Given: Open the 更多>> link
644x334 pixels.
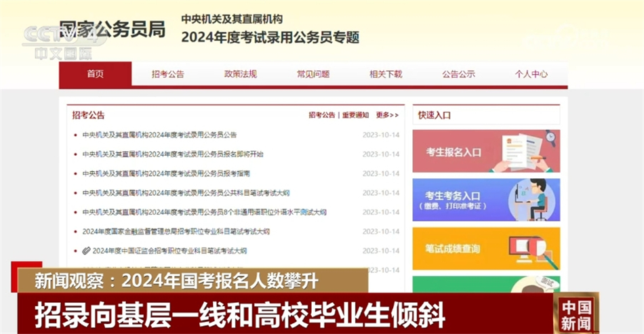Looking at the screenshot, I should pyautogui.click(x=387, y=115).
